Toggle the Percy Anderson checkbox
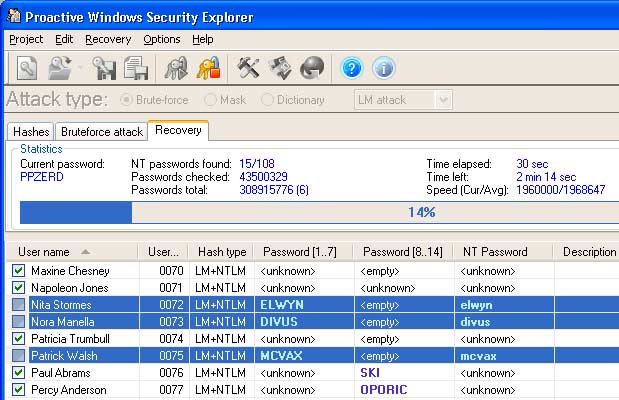Image resolution: width=619 pixels, height=400 pixels. pyautogui.click(x=18, y=390)
